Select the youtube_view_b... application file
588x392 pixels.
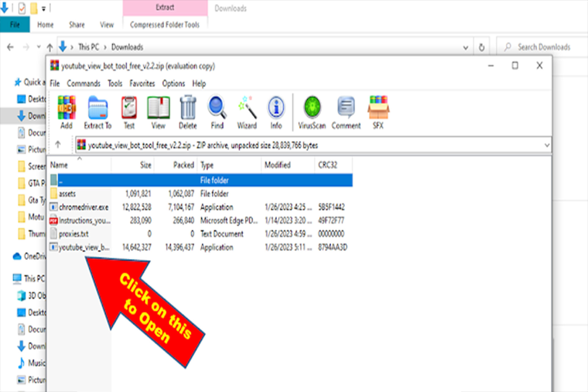pos(201,247)
